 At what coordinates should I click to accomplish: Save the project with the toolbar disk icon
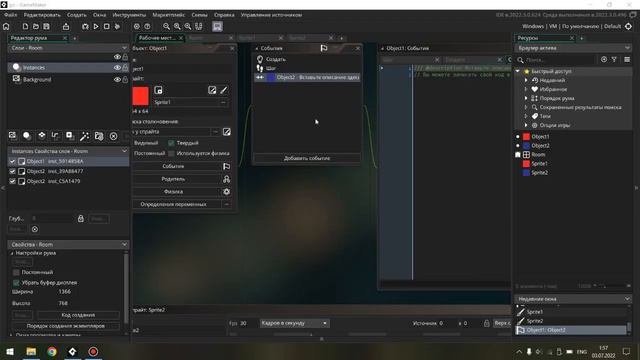pyautogui.click(x=47, y=27)
